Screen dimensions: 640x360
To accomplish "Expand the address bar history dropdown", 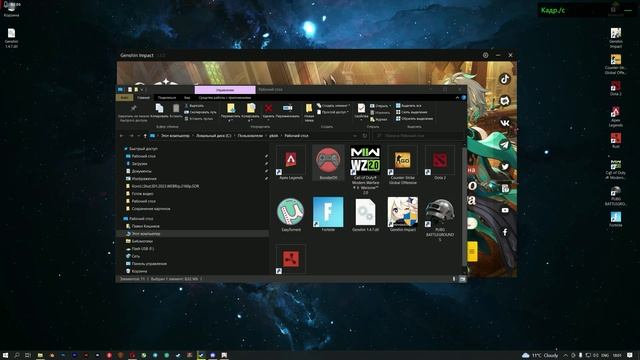I will 355,136.
